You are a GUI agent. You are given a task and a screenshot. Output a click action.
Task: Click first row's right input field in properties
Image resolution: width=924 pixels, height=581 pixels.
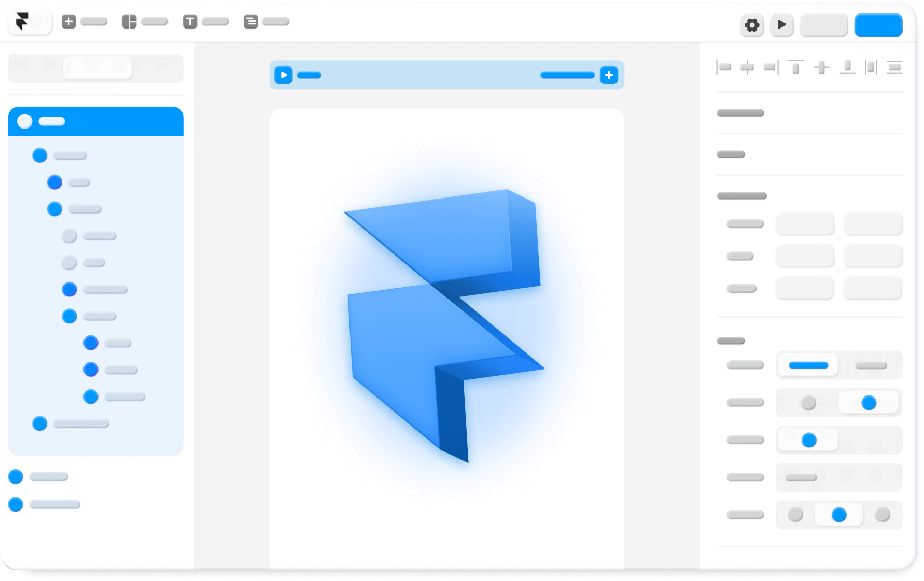873,224
